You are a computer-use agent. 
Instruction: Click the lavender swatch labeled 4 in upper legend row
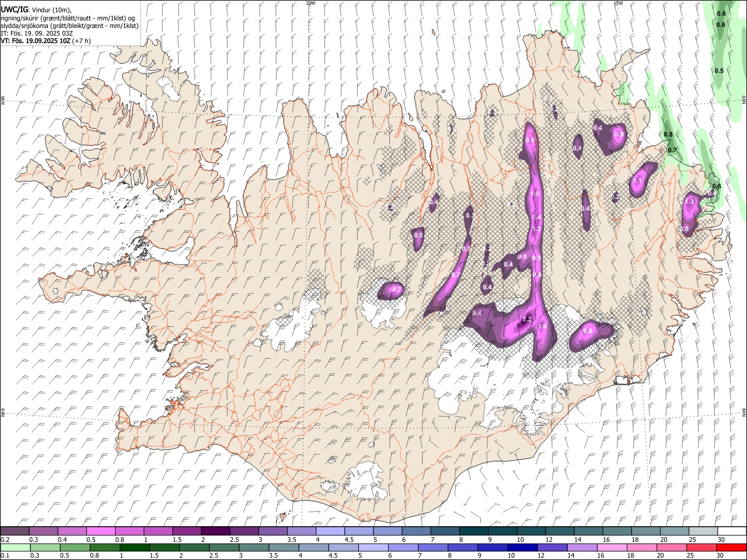pos(330,531)
